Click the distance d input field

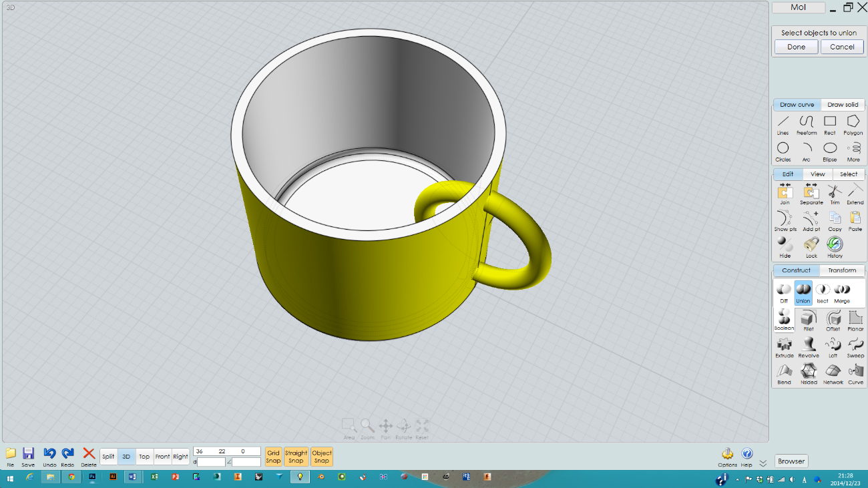coord(211,461)
